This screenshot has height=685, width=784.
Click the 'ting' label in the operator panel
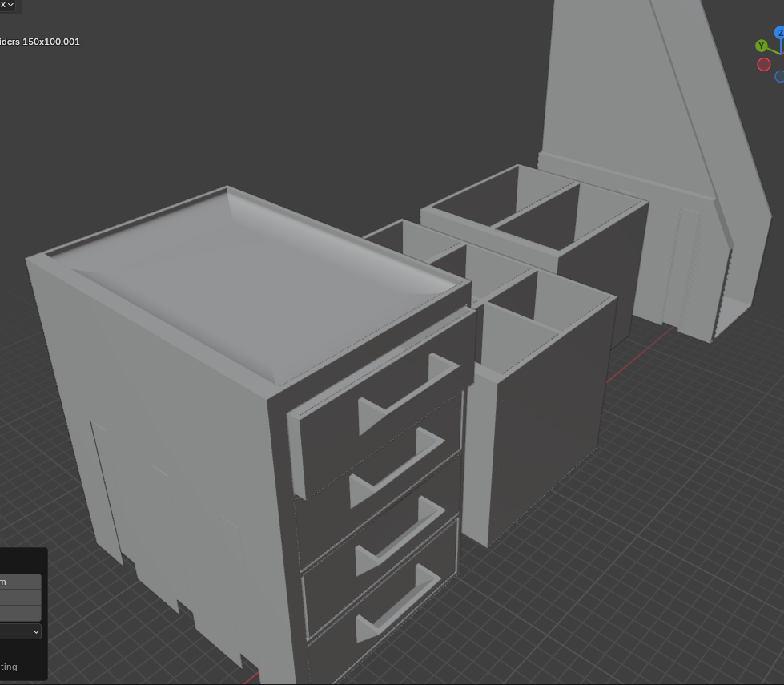coord(9,667)
